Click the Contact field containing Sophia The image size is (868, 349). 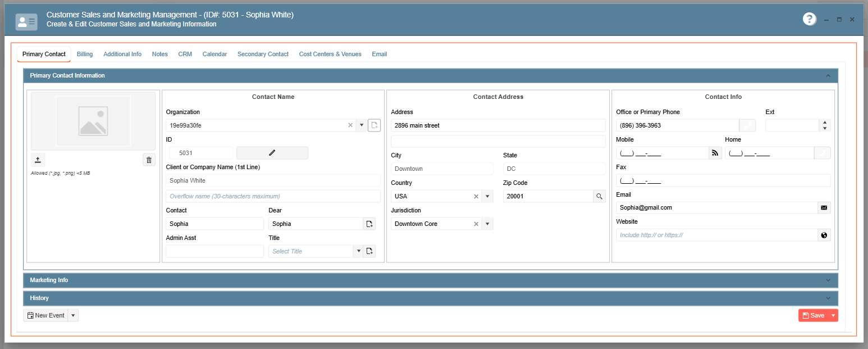[214, 224]
